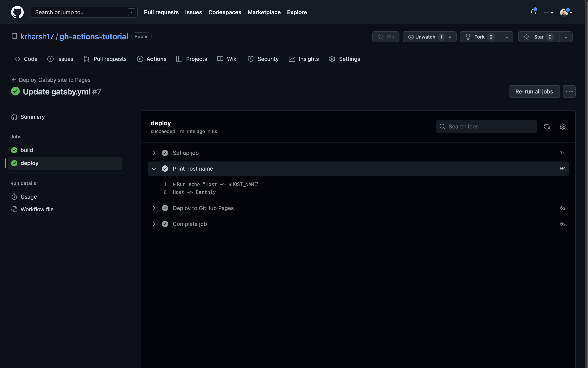The width and height of the screenshot is (588, 368).
Task: Open the three-dot run options menu
Action: [569, 92]
